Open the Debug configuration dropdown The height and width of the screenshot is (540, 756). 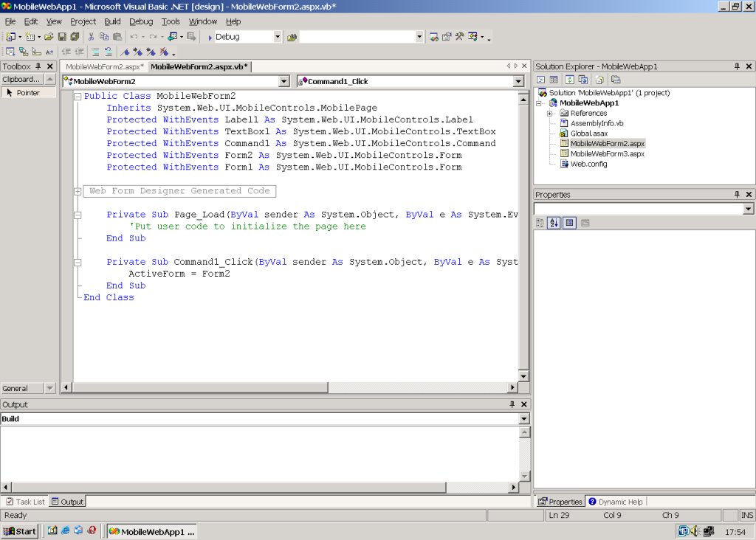click(x=278, y=37)
